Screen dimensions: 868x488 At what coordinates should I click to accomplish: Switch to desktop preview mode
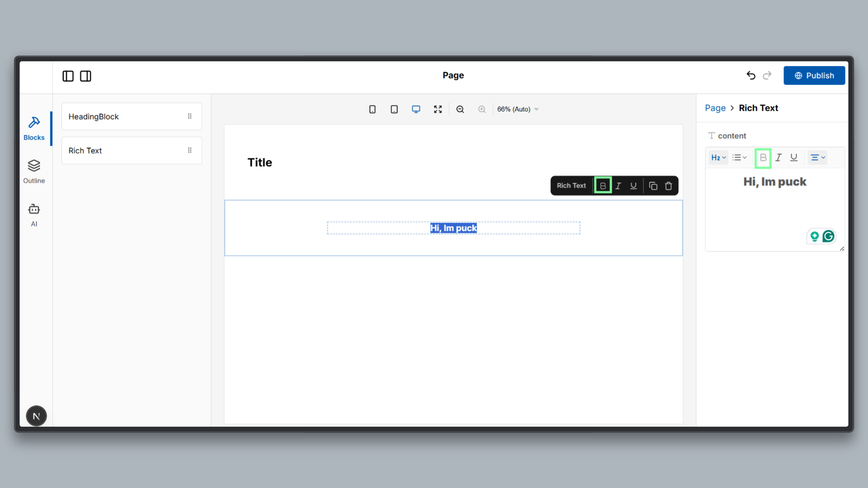[416, 109]
